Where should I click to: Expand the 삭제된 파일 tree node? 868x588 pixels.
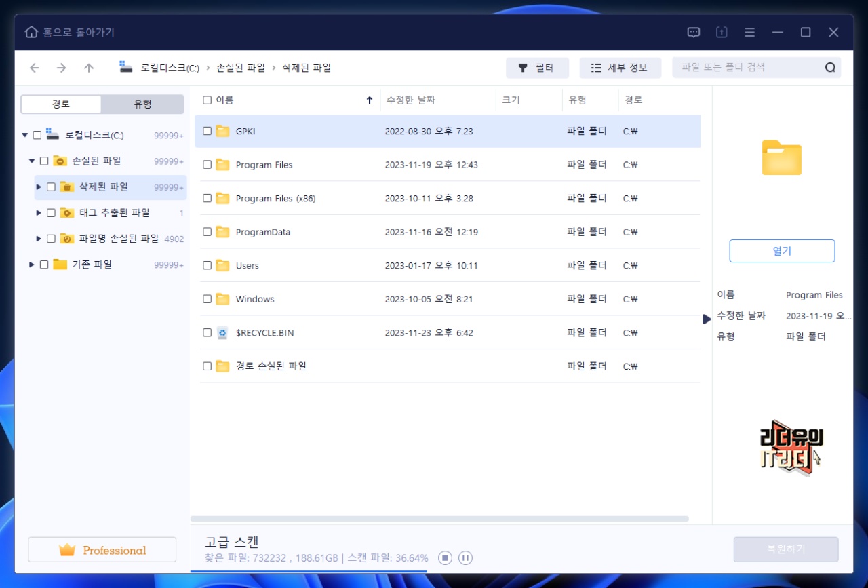(x=39, y=187)
